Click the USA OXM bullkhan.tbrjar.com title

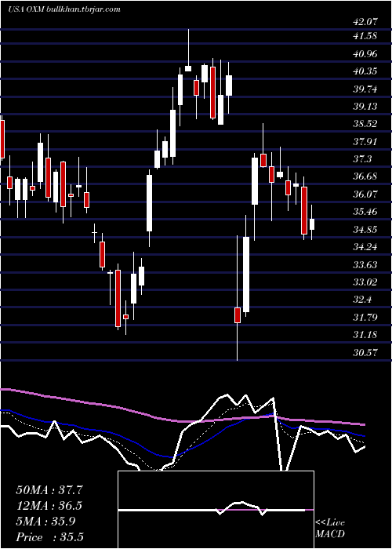64,9
